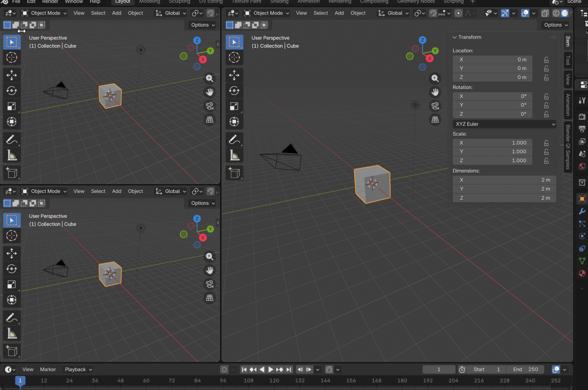Open snapping options dropdown in right viewport
Image resolution: width=588 pixels, height=390 pixels.
[445, 13]
